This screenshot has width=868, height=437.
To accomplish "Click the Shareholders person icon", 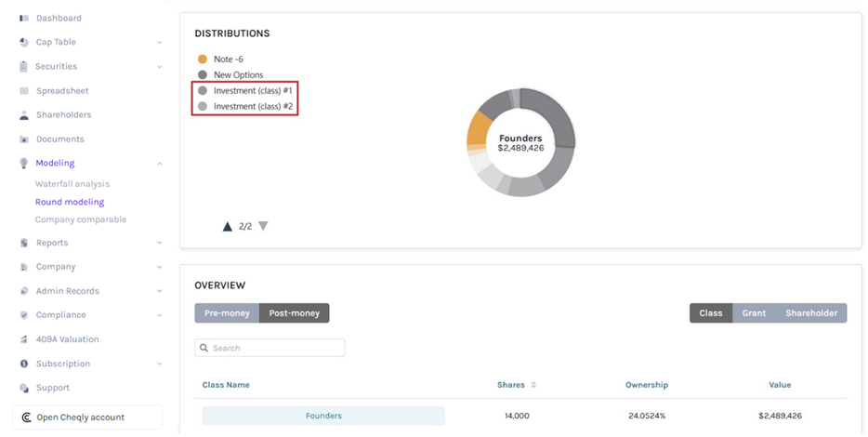I will coord(24,115).
